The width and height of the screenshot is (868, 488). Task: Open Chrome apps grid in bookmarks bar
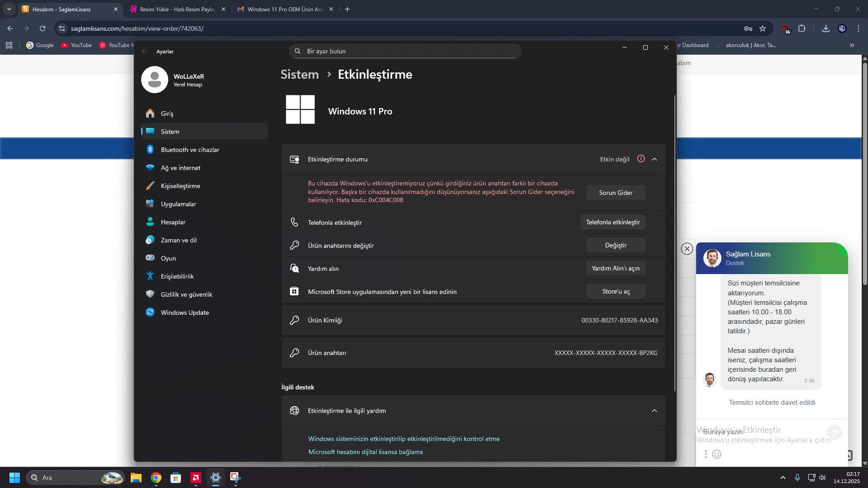point(9,45)
